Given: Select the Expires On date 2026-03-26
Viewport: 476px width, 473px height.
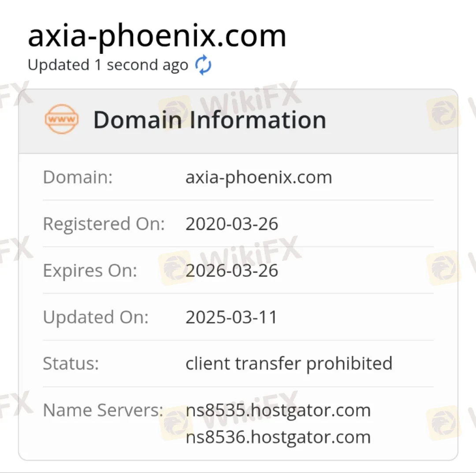Looking at the screenshot, I should (232, 270).
